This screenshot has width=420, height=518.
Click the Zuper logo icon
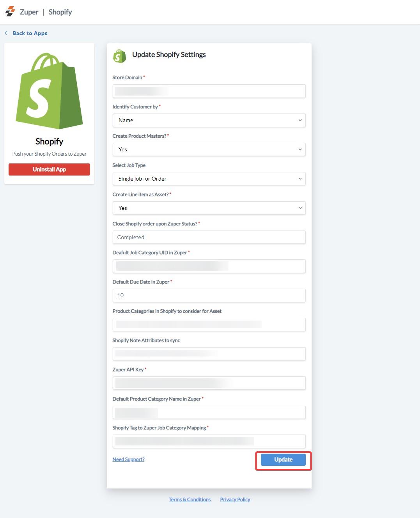(x=10, y=12)
